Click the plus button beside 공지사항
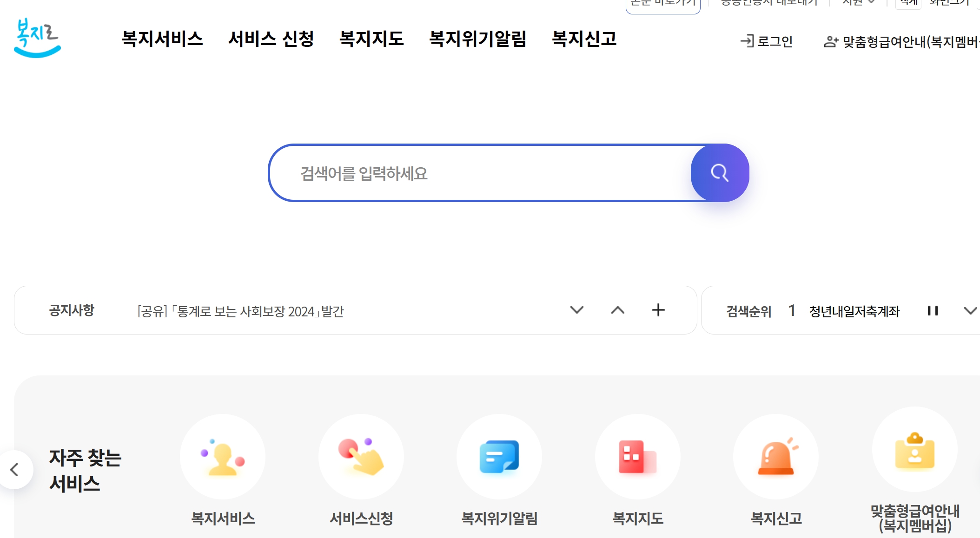 tap(658, 310)
